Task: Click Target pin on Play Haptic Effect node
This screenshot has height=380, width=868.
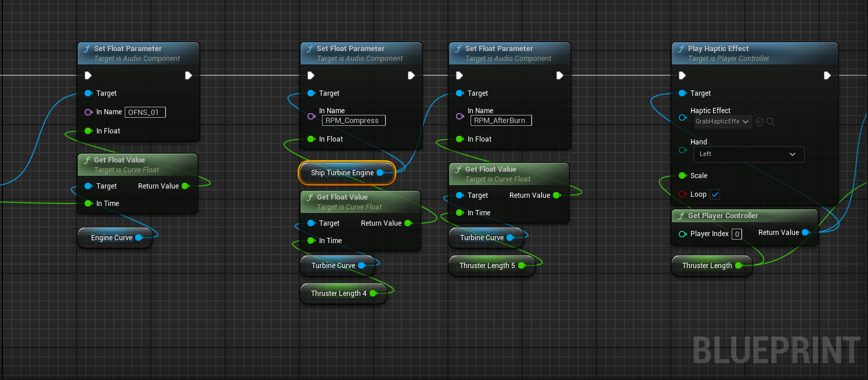Action: (682, 93)
